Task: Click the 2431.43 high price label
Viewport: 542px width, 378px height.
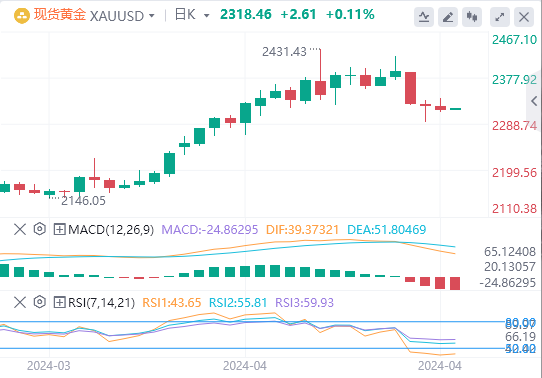Action: 284,52
